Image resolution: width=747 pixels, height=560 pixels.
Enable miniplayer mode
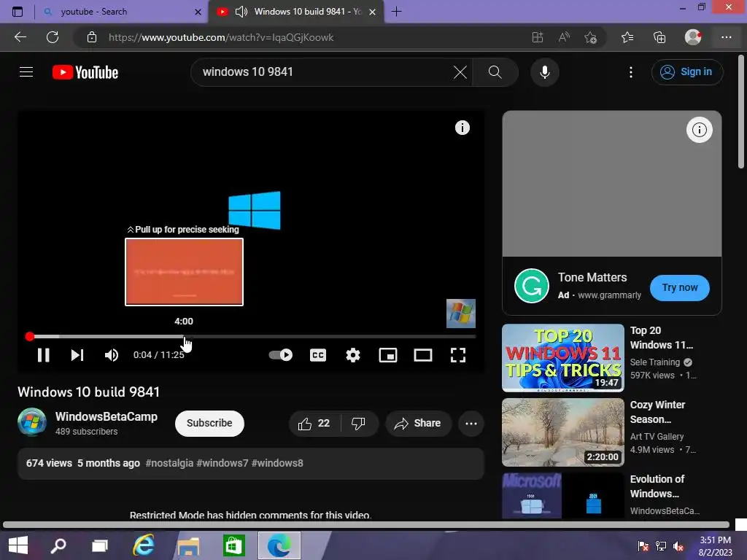point(388,355)
